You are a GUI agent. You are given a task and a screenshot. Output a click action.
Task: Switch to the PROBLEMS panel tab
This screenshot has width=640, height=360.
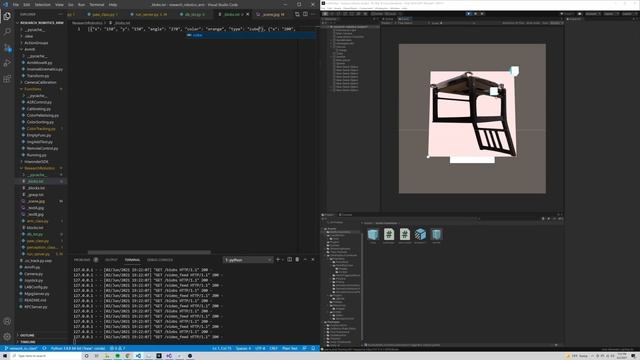coord(82,260)
